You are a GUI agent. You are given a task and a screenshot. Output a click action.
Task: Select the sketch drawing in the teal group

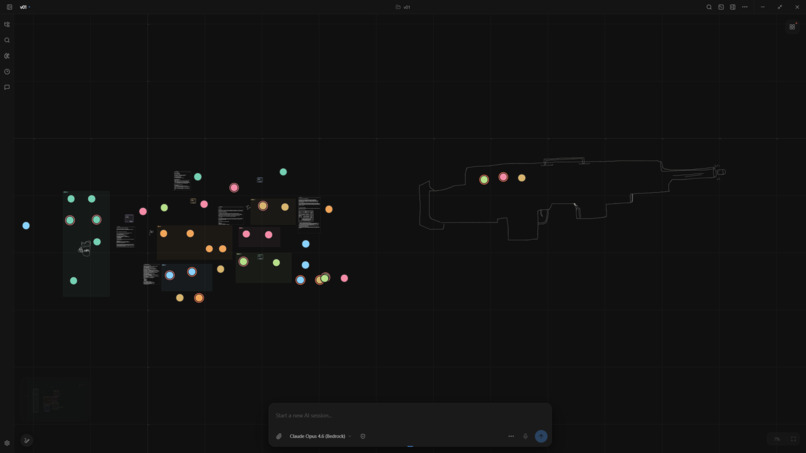pos(85,248)
